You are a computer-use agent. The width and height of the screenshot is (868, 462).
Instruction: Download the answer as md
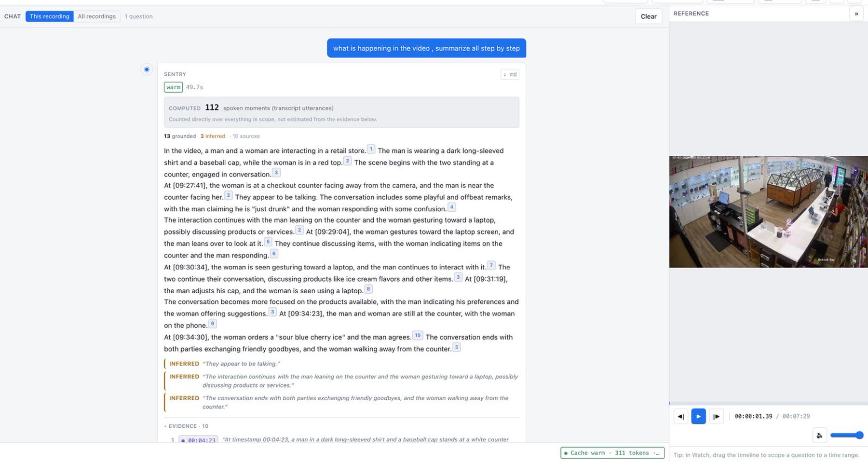pyautogui.click(x=510, y=74)
